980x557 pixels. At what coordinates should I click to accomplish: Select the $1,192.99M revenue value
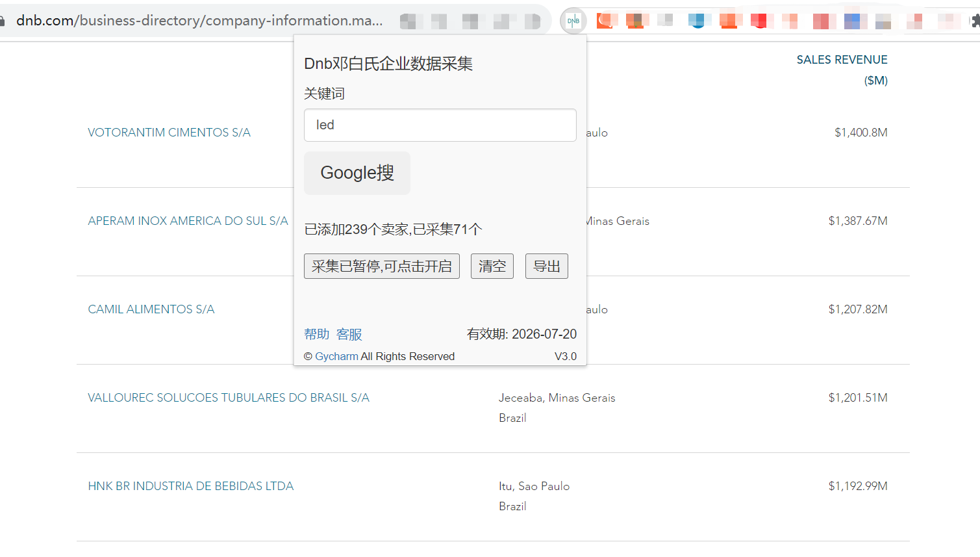[x=858, y=486]
